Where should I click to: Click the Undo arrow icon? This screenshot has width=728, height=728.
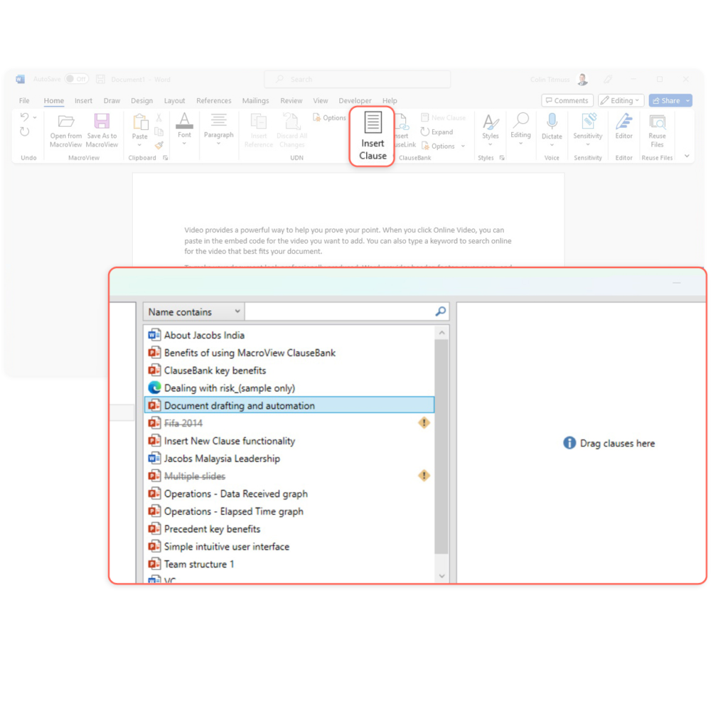25,117
